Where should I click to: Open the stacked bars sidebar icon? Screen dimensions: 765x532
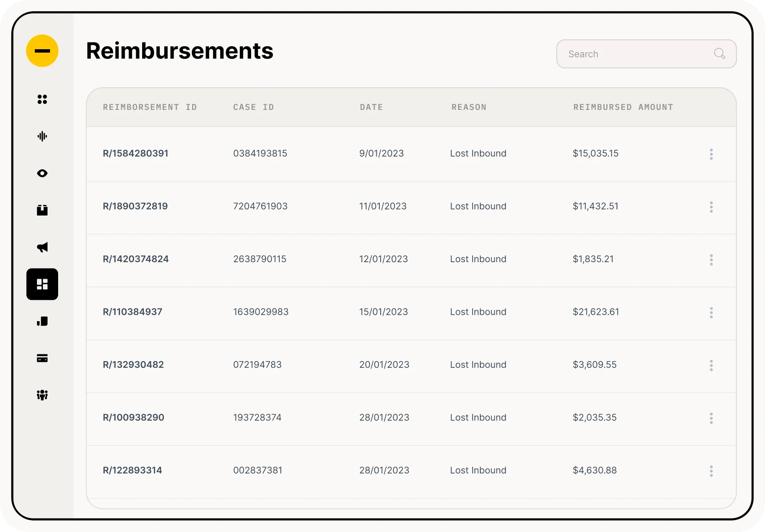pyautogui.click(x=42, y=321)
